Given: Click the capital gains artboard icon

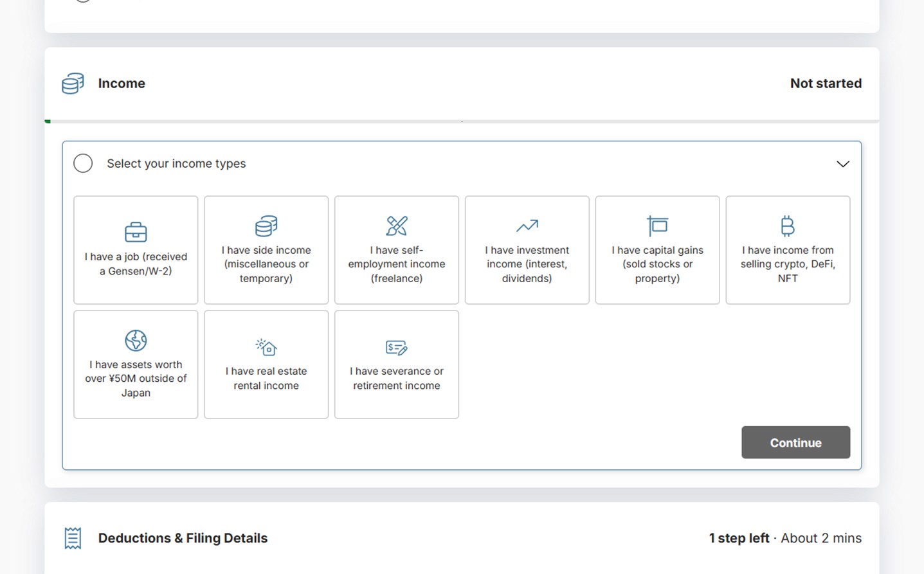Looking at the screenshot, I should point(657,226).
